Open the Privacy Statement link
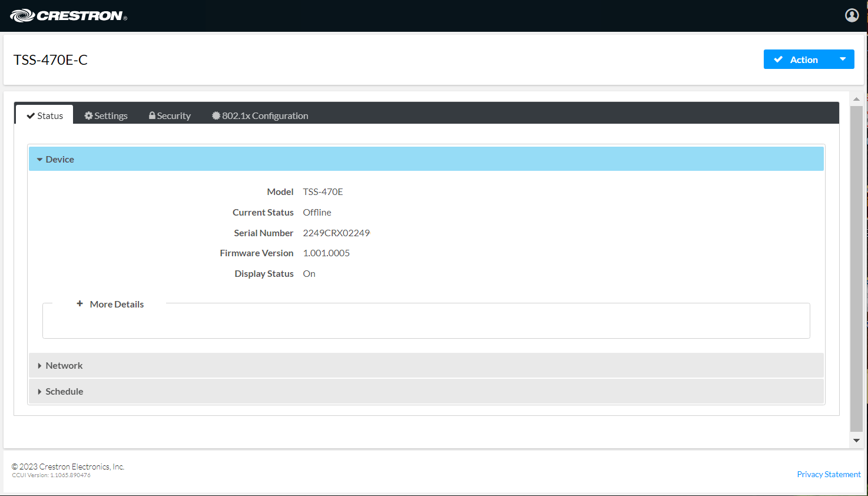The height and width of the screenshot is (496, 868). pos(829,474)
